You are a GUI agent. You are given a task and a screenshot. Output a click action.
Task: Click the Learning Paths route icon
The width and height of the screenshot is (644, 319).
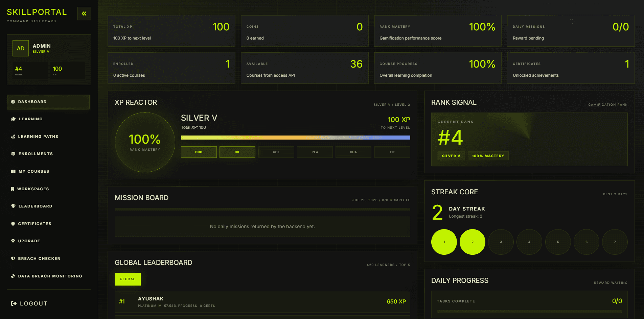click(x=13, y=137)
